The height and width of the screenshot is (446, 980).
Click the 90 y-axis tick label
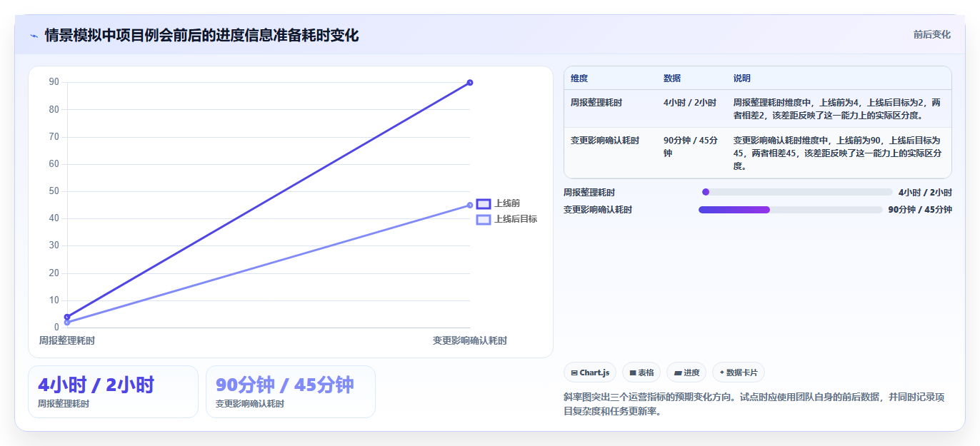point(54,82)
